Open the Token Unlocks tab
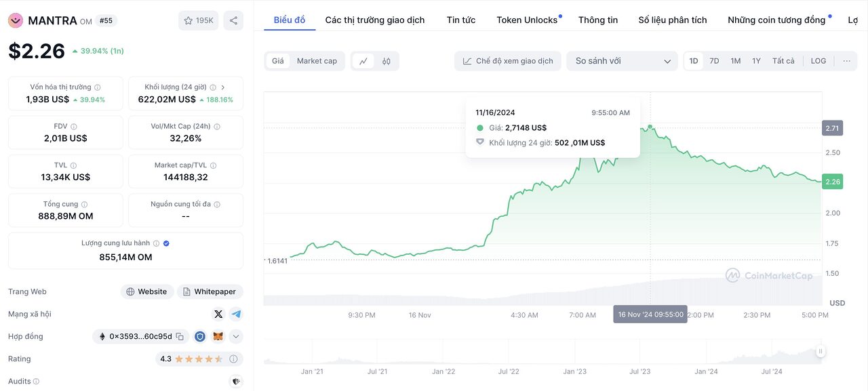This screenshot has width=868, height=391. pyautogui.click(x=527, y=20)
